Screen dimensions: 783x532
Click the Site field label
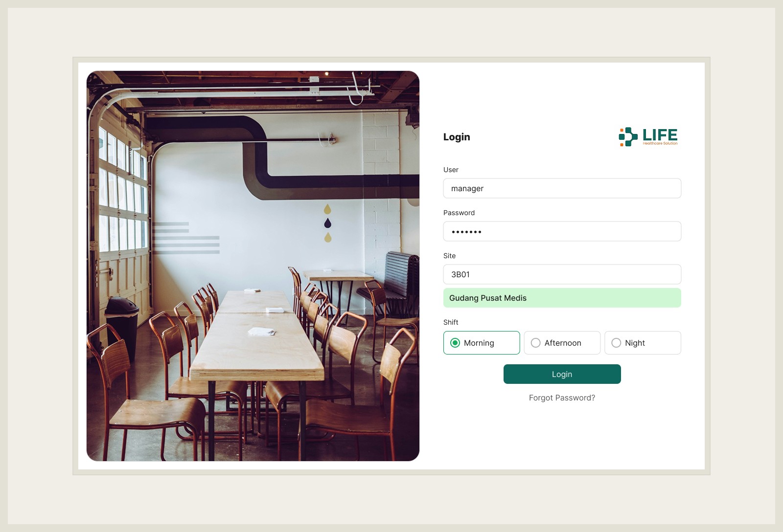[449, 256]
